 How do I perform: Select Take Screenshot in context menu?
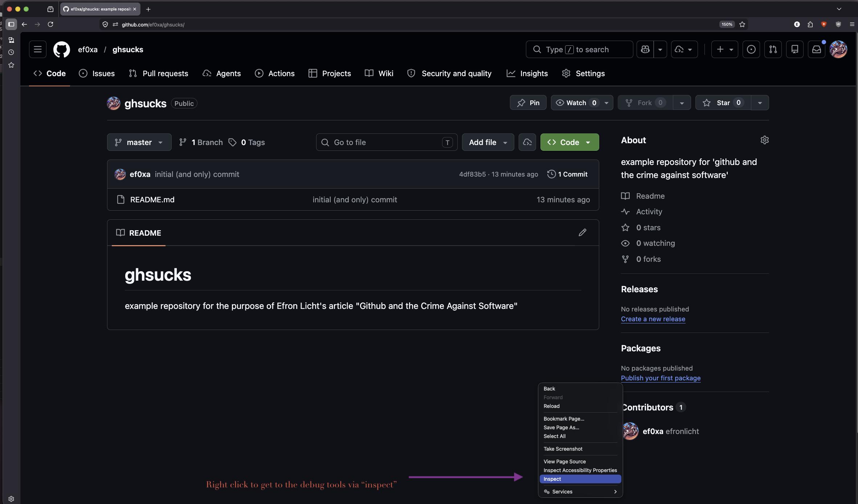580,449
